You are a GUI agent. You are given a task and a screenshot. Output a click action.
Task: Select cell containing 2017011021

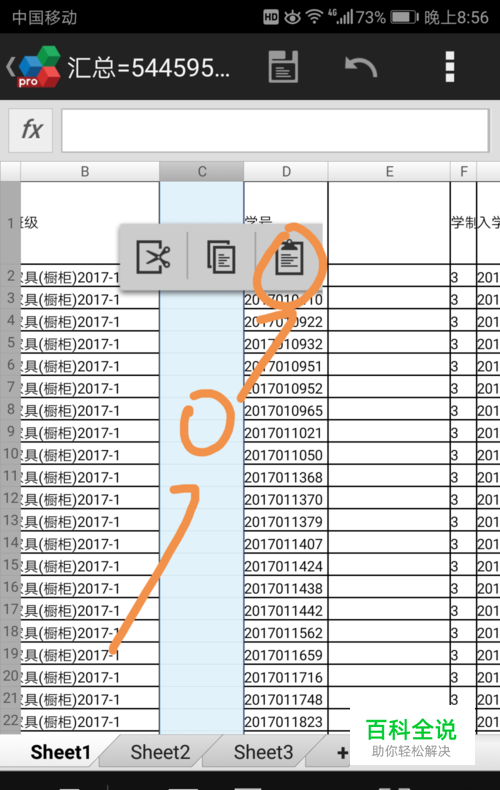(286, 432)
